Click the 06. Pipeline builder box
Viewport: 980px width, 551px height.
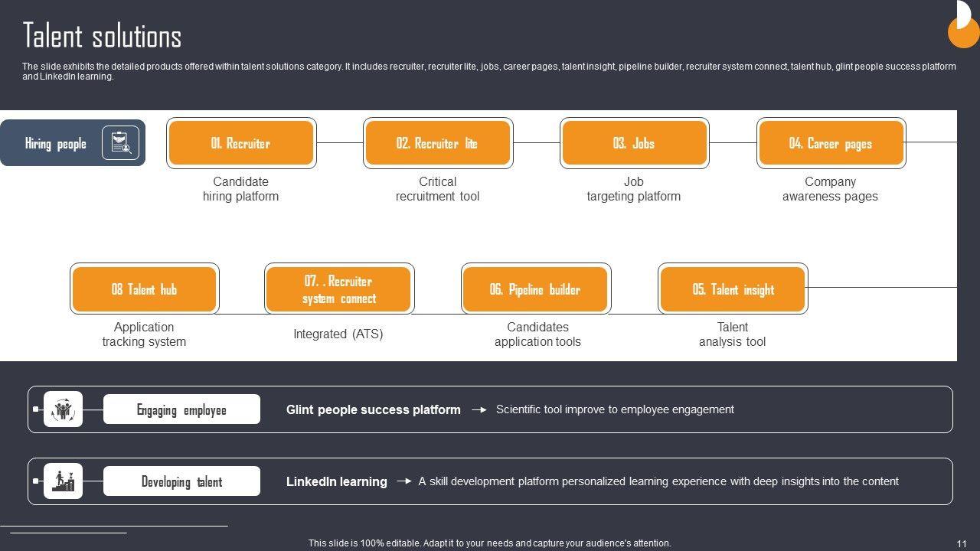click(x=536, y=289)
